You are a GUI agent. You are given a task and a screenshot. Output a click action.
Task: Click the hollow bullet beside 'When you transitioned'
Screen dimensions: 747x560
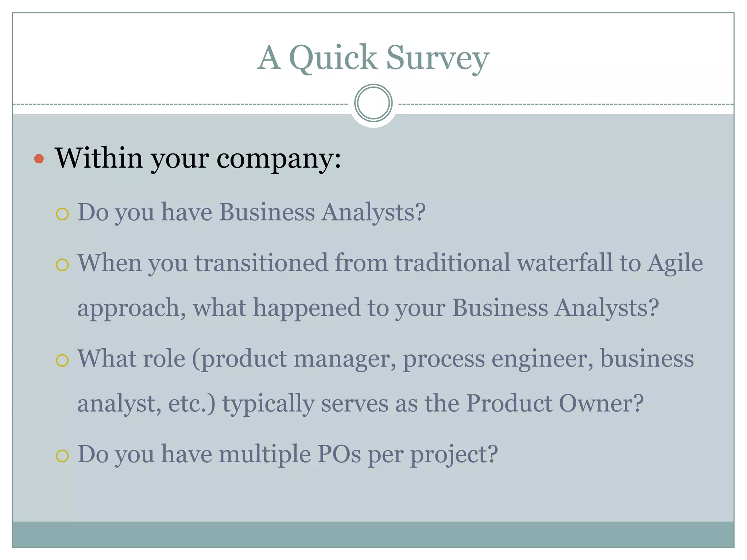click(62, 265)
